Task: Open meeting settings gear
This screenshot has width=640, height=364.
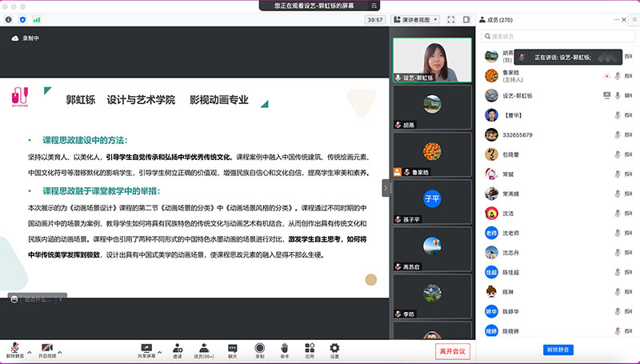Action: pos(334,350)
